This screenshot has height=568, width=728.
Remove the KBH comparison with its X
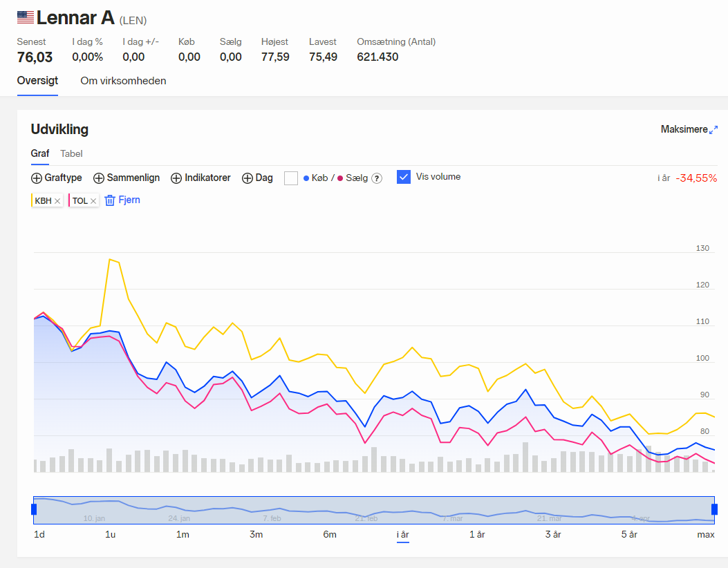[57, 201]
